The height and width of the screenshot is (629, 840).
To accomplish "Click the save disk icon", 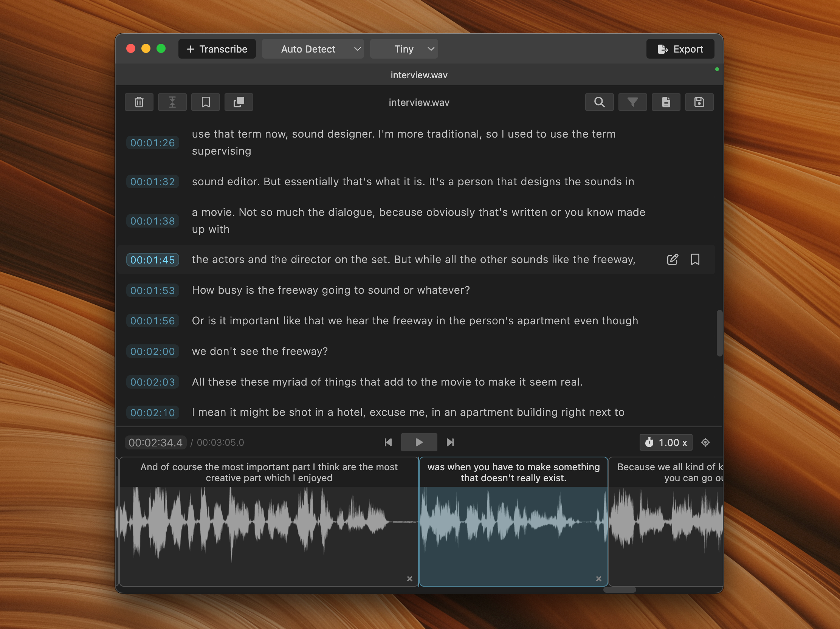I will pyautogui.click(x=699, y=102).
